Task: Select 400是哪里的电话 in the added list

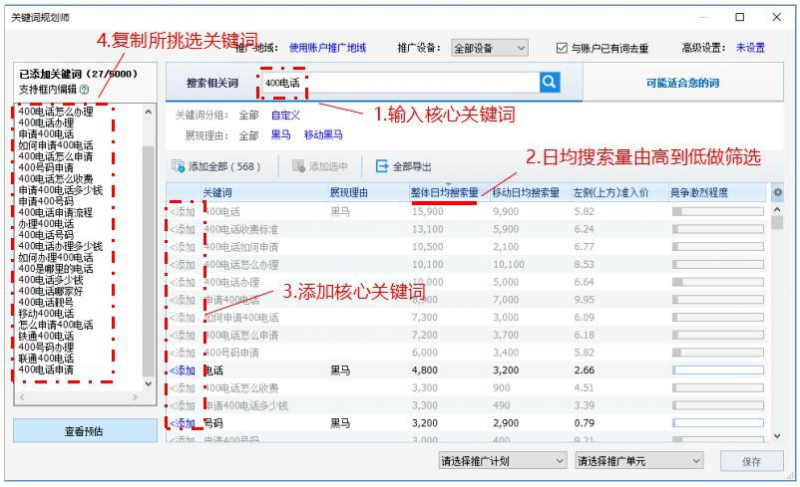Action: (56, 268)
